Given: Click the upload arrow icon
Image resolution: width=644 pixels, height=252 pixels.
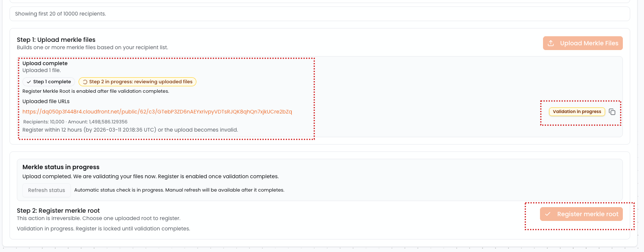Looking at the screenshot, I should [x=551, y=43].
